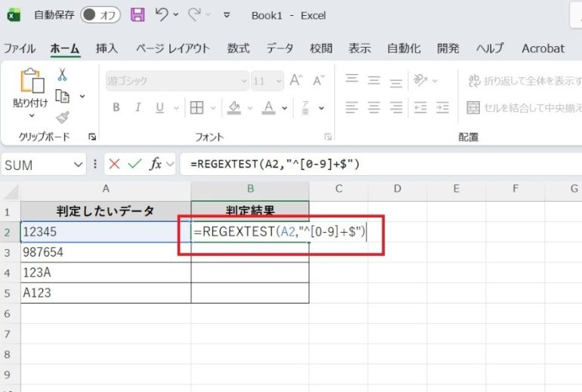Open the 自動化 tab

coord(404,48)
